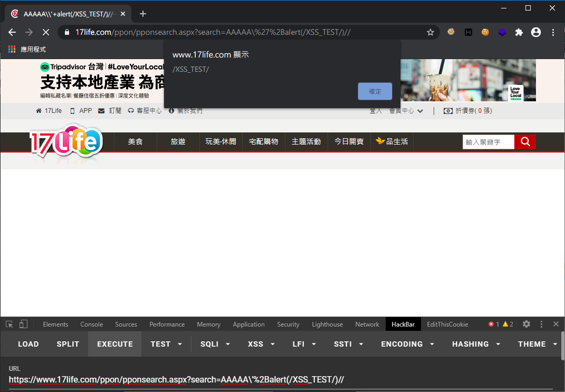Click the red search magnifier button
The image size is (565, 392).
coord(524,141)
